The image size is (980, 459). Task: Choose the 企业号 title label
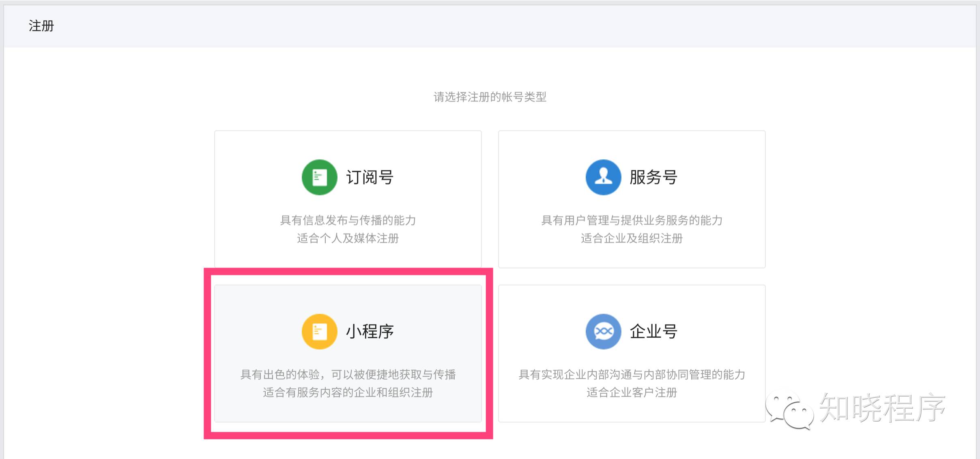coord(653,331)
